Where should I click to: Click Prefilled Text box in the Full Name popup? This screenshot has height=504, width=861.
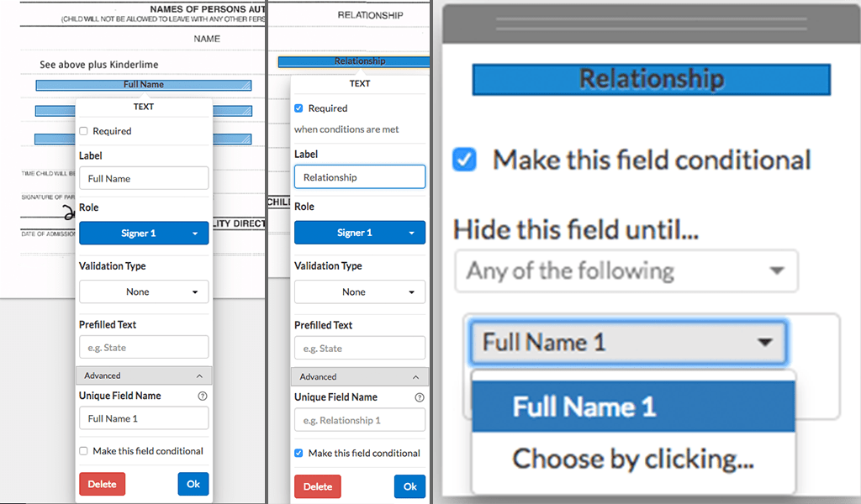click(x=144, y=348)
